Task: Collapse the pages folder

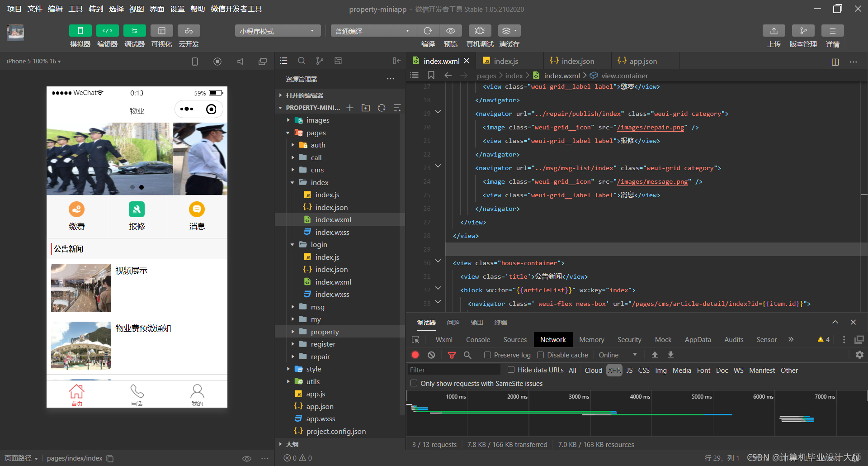Action: point(288,133)
